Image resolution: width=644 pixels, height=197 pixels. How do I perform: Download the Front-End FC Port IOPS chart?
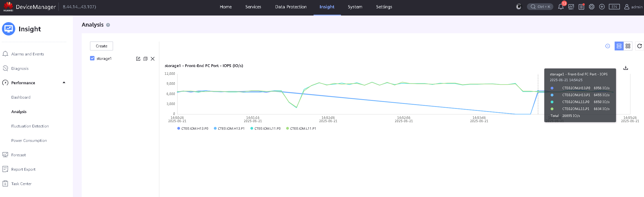626,68
